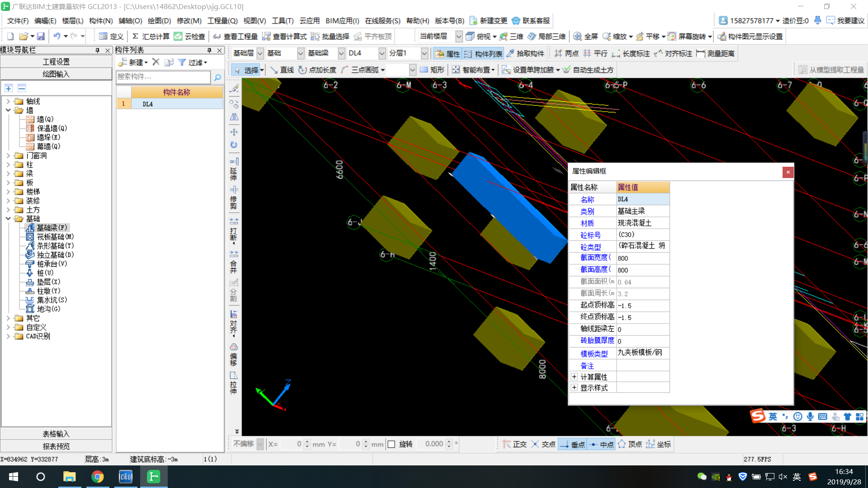Image resolution: width=868 pixels, height=488 pixels.
Task: Open the 工具(T) menu
Action: [x=283, y=21]
